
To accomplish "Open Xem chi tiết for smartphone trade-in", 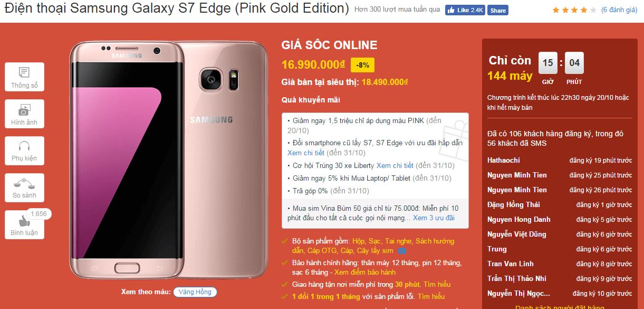I will [306, 153].
